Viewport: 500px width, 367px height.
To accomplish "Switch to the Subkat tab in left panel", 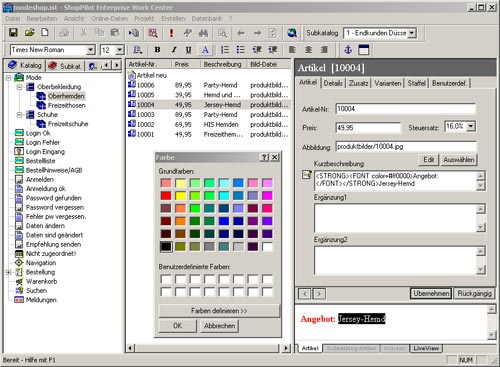I will click(66, 66).
